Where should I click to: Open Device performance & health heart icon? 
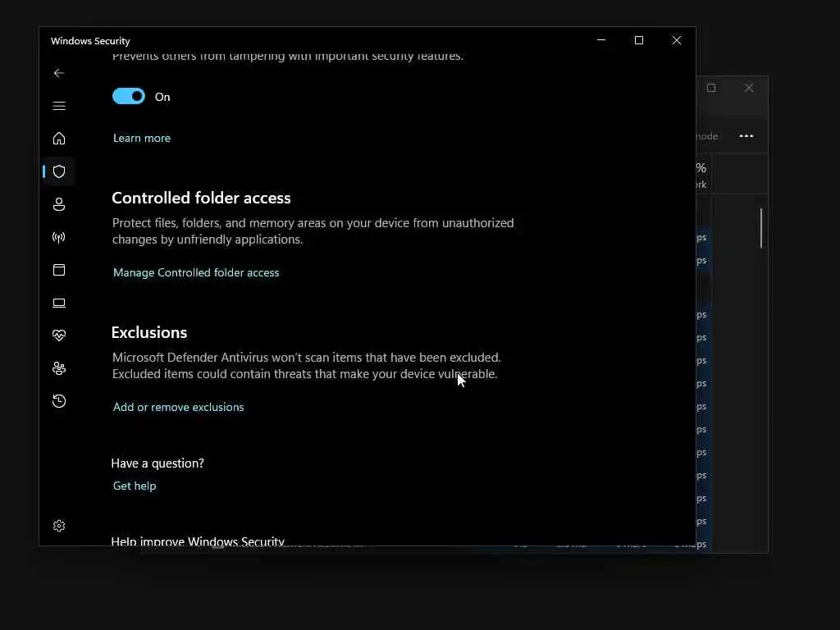point(59,336)
